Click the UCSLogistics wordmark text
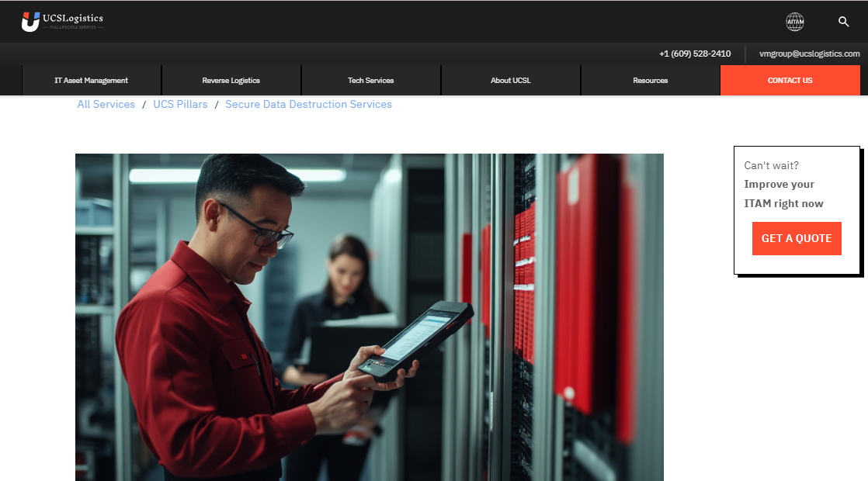The height and width of the screenshot is (481, 868). coord(75,18)
